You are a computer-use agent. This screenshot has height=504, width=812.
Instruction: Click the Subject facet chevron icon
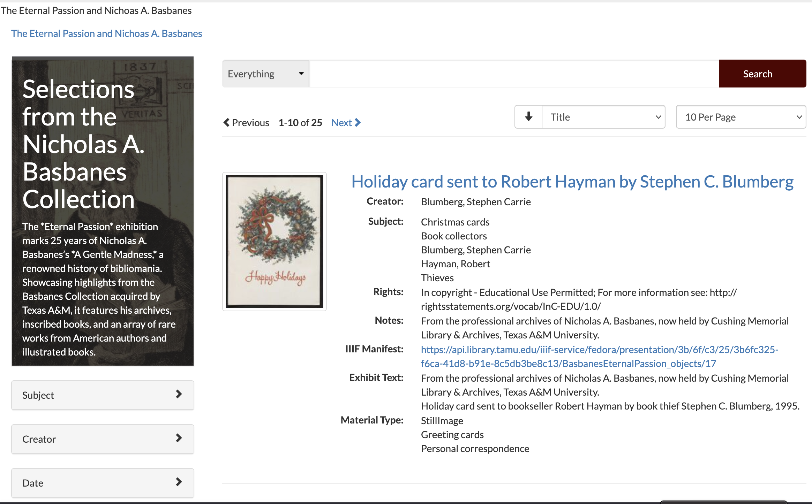click(x=179, y=395)
